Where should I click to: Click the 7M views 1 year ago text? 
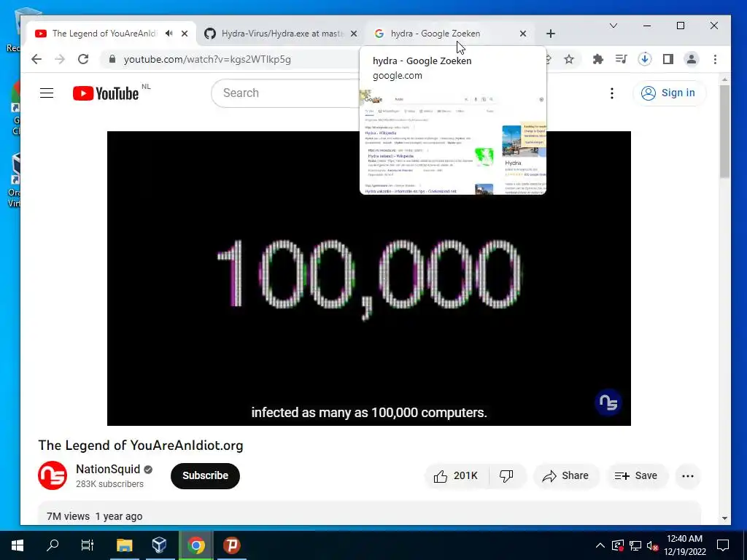pos(94,516)
